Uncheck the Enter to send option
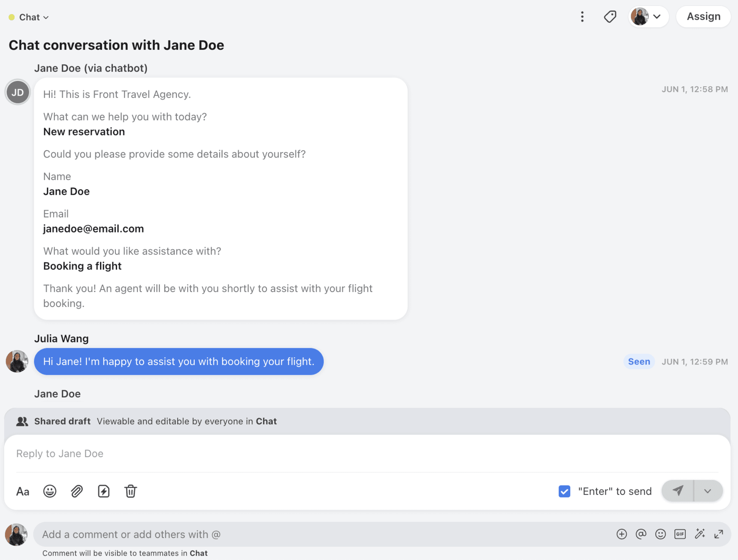The image size is (738, 560). (x=564, y=491)
